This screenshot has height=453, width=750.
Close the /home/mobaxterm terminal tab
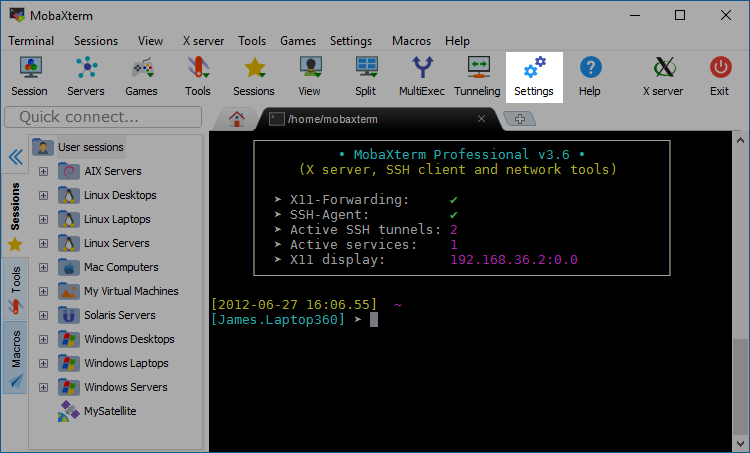(x=481, y=119)
